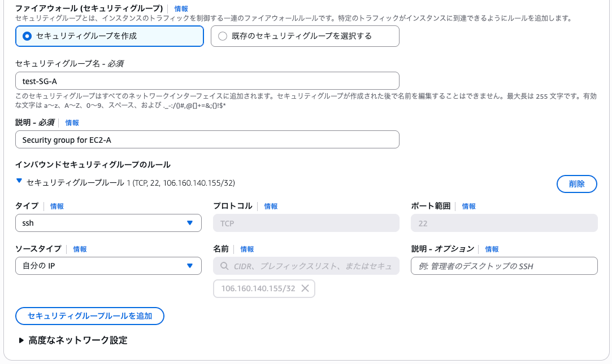The height and width of the screenshot is (364, 612).
Task: Open the 情報 link beside ポート範囲
Action: tap(469, 206)
